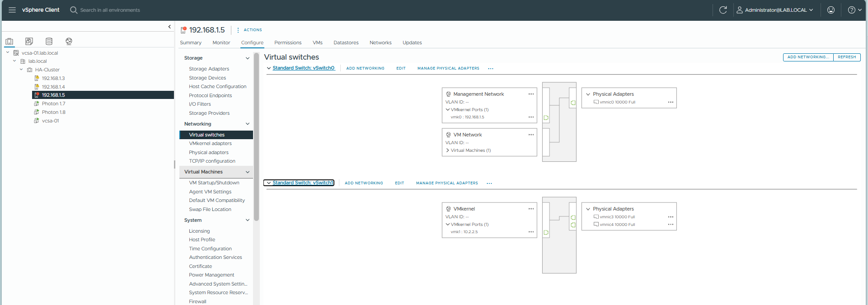The image size is (868, 305).
Task: Open more options ellipsis for vSwitch0
Action: pyautogui.click(x=491, y=69)
